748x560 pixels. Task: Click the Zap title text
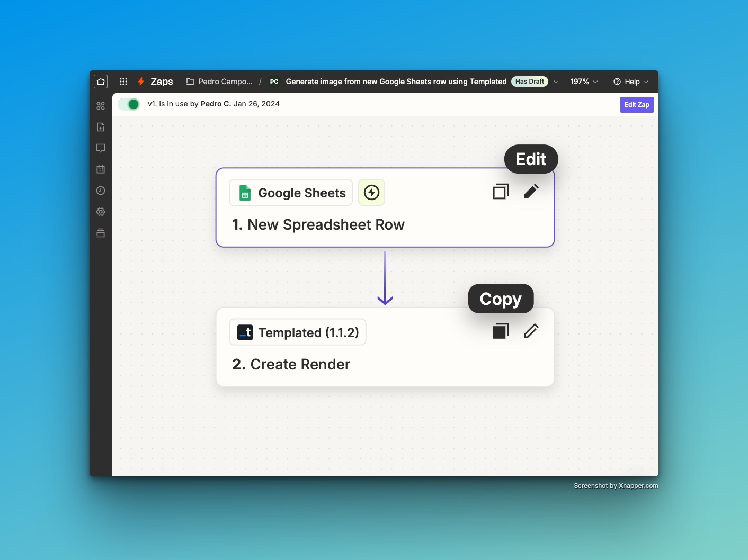396,82
